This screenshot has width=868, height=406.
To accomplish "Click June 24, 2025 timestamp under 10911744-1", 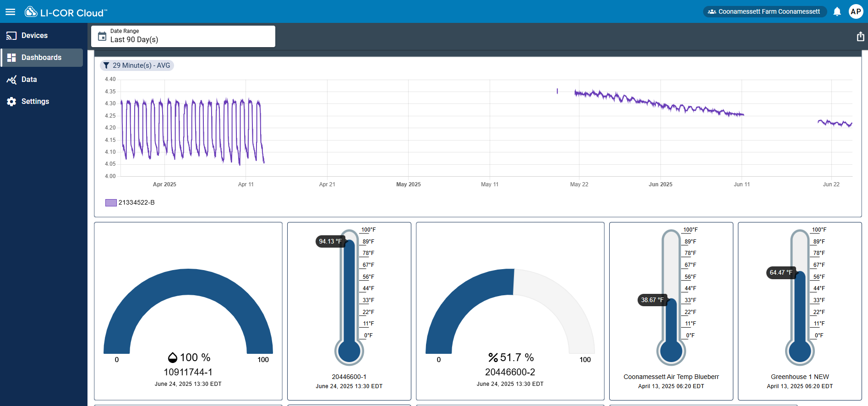I will click(x=188, y=384).
